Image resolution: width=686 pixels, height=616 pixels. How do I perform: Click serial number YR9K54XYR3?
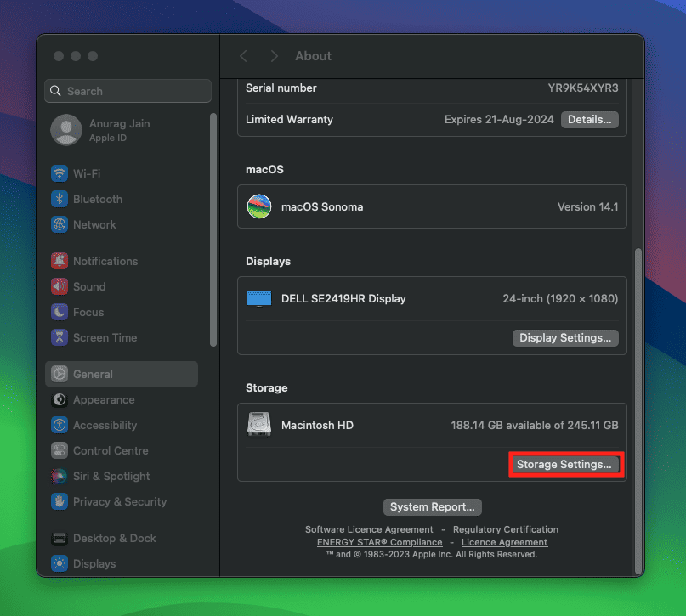pyautogui.click(x=583, y=88)
